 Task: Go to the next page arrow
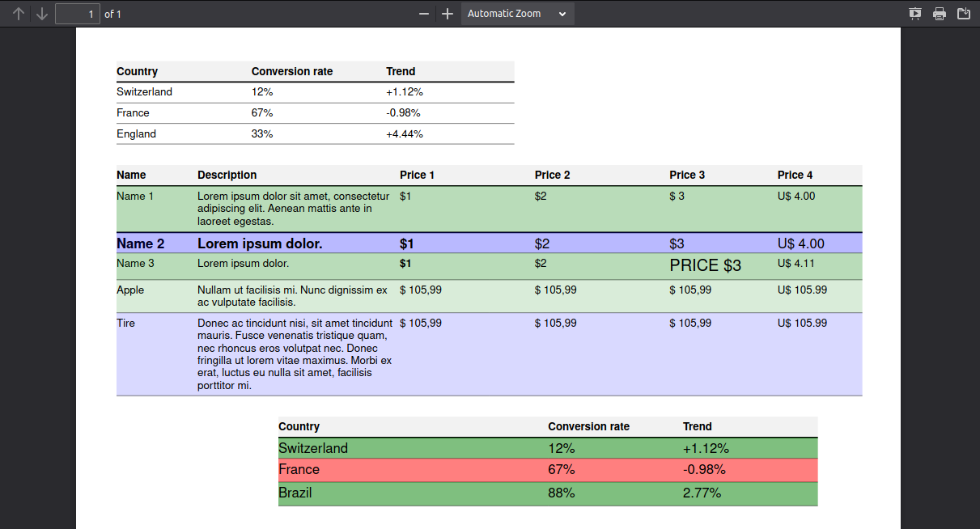[42, 14]
